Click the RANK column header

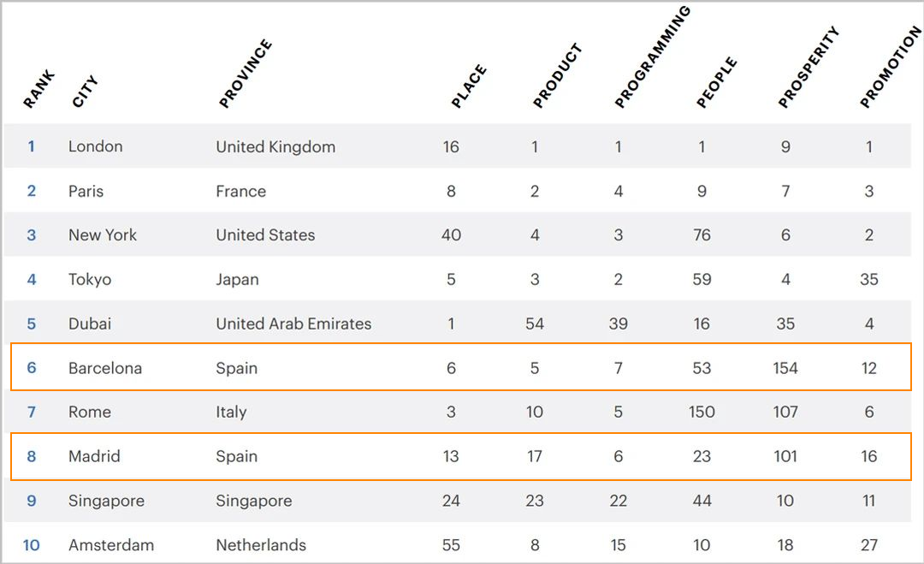pyautogui.click(x=38, y=90)
